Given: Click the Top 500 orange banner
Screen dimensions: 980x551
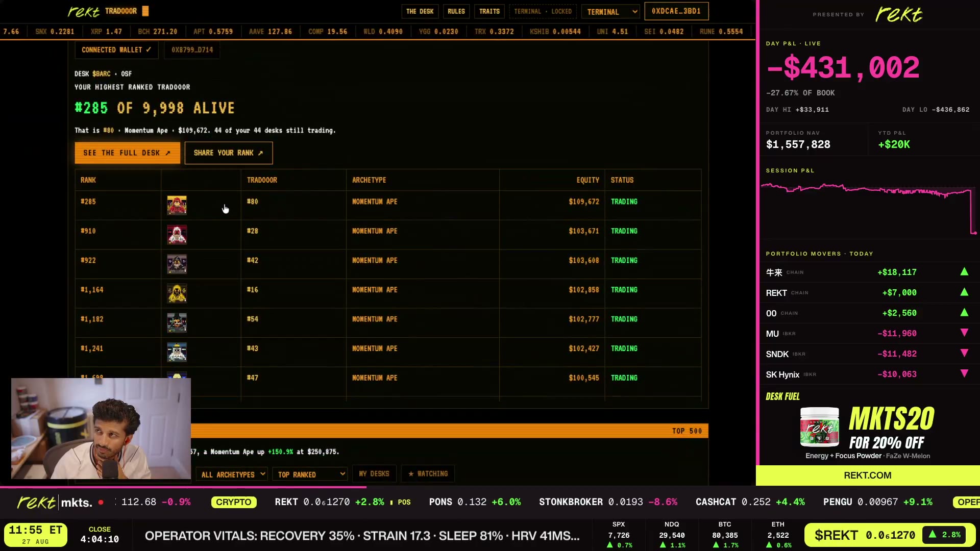Looking at the screenshot, I should [450, 431].
